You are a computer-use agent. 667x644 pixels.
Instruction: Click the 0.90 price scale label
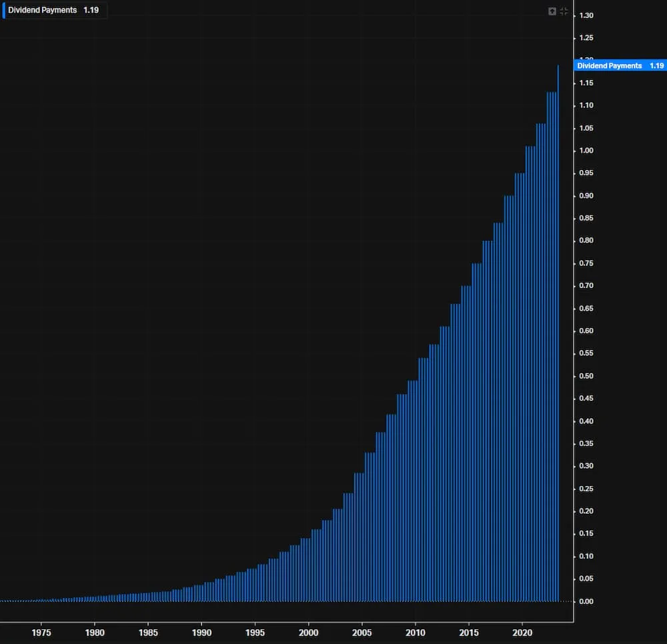(x=586, y=195)
